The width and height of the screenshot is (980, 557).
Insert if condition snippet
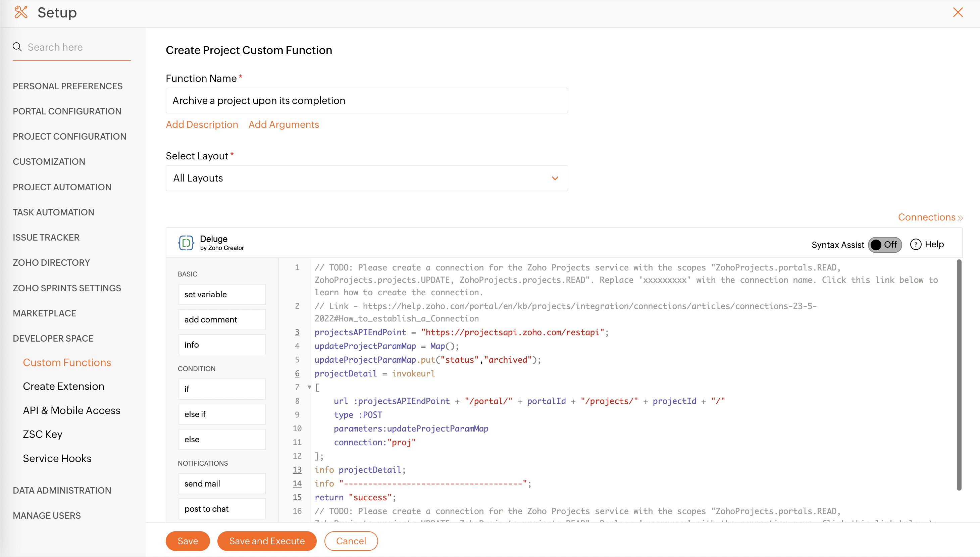click(x=222, y=389)
